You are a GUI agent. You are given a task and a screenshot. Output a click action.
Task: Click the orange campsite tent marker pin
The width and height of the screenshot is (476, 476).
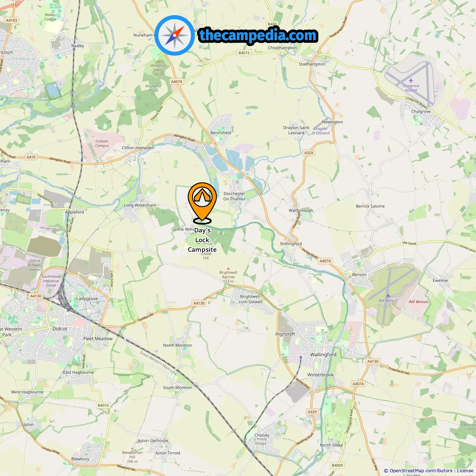[202, 202]
